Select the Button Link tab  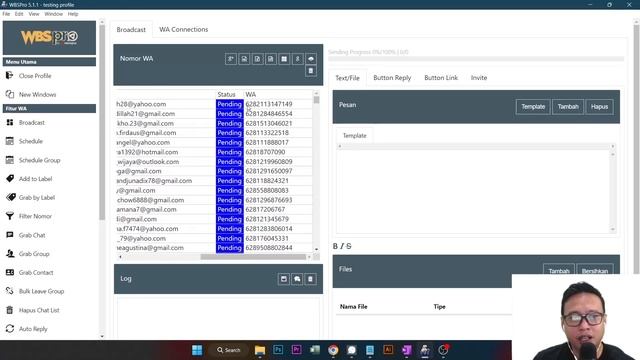441,78
